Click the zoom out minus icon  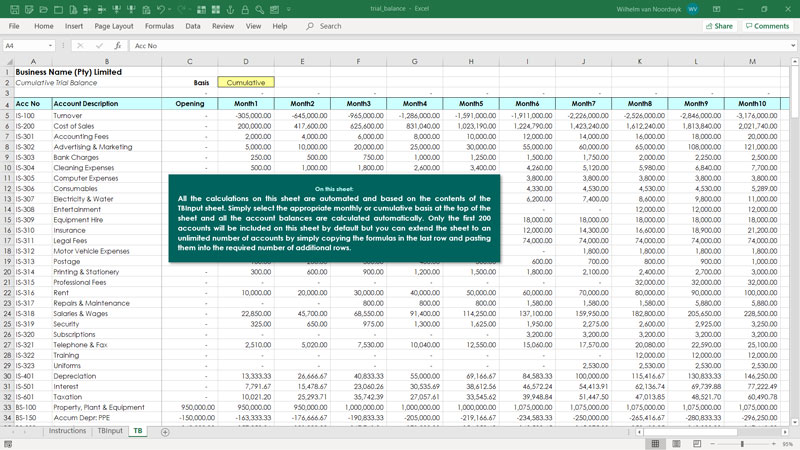click(712, 444)
